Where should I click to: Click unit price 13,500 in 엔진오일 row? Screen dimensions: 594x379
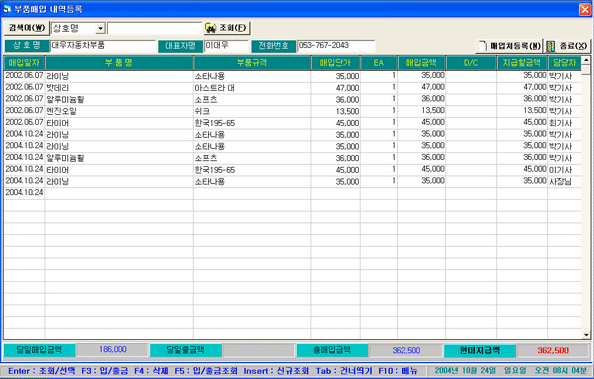(x=335, y=111)
